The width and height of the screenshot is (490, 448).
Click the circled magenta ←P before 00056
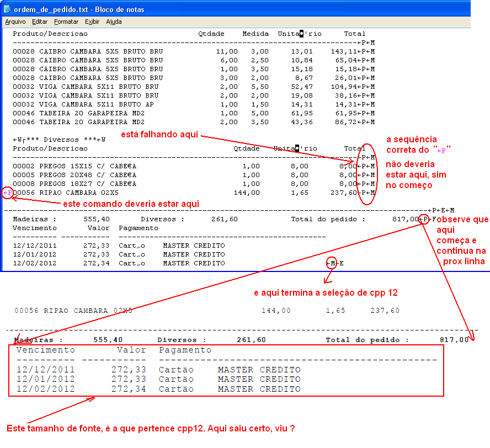pyautogui.click(x=7, y=193)
